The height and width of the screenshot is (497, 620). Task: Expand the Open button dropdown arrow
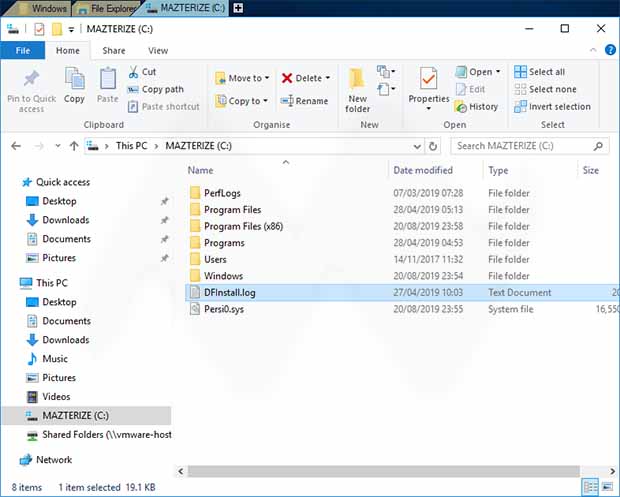click(498, 72)
